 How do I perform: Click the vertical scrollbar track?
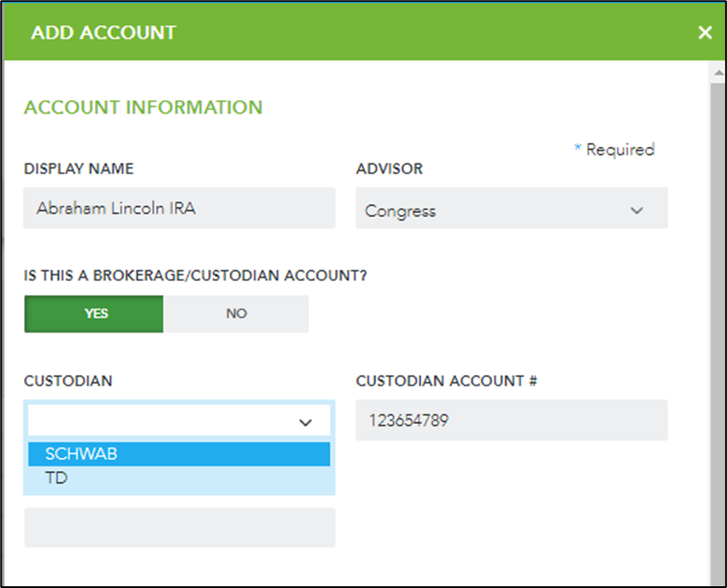point(718,334)
